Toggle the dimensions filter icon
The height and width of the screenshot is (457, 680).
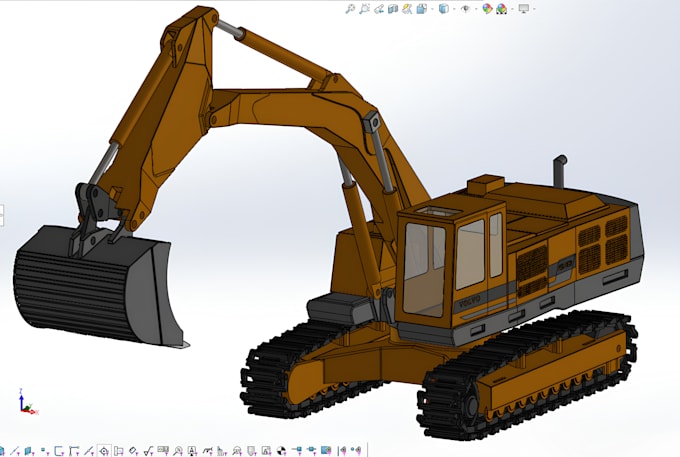pyautogui.click(x=118, y=451)
